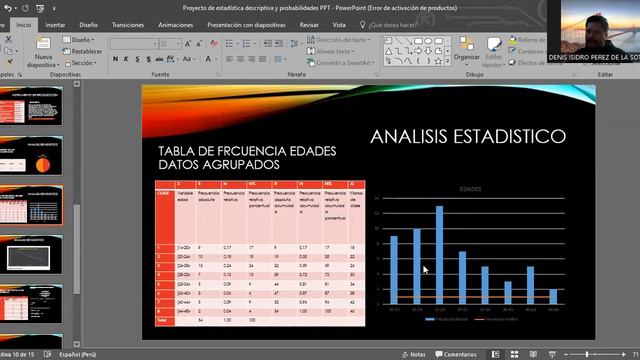
Task: Select the oval shape in the shapes gallery
Action: [x=428, y=41]
